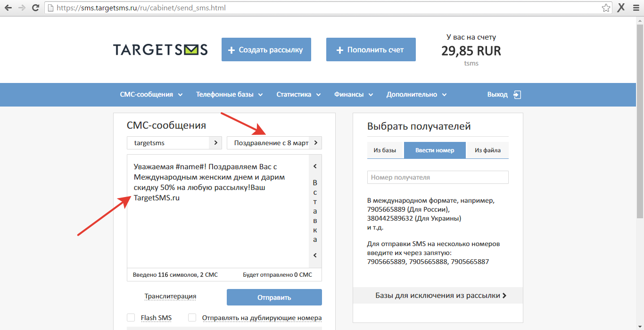Switch to the Из базы tab
Screen dimensions: 644x330
[385, 150]
